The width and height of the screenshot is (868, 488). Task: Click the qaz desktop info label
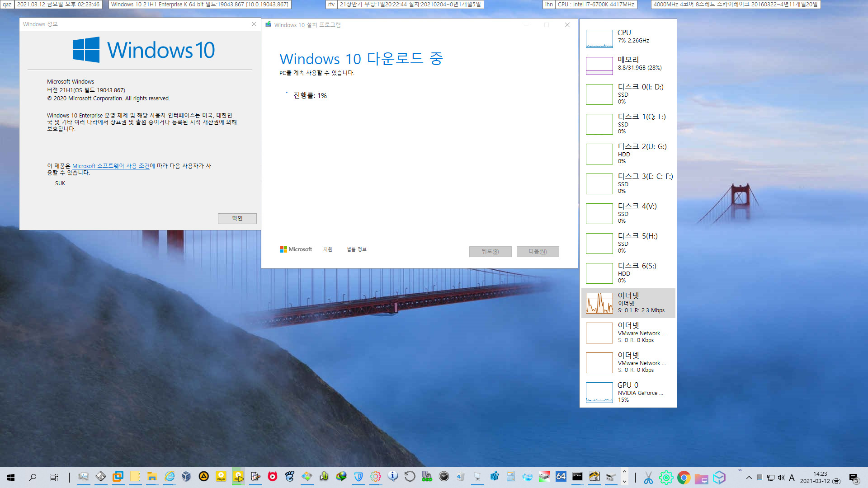pos(7,5)
